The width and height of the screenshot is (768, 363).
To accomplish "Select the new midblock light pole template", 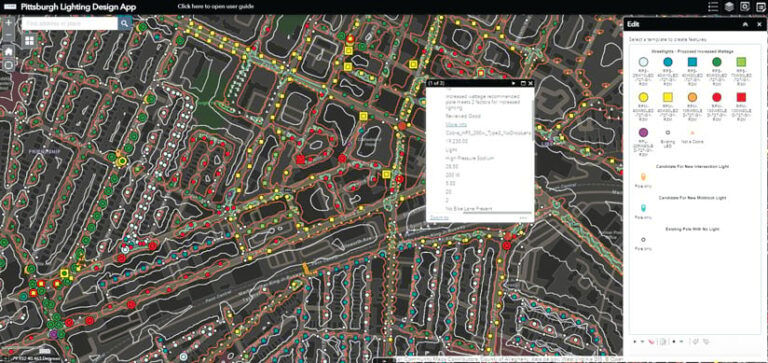I will pyautogui.click(x=644, y=208).
